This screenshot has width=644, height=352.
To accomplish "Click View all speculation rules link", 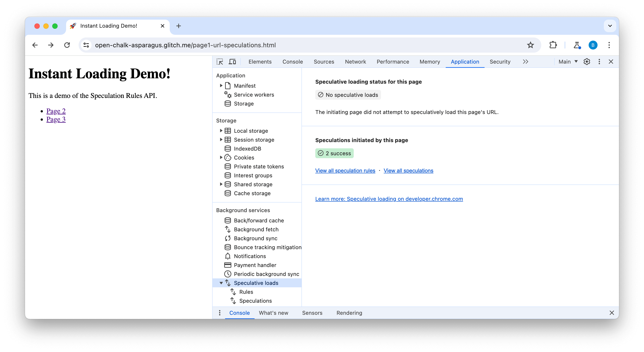I will 345,170.
